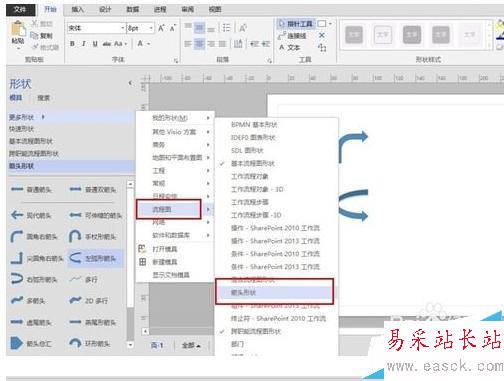Switch to the Home (开始) tab
The image size is (504, 381).
50,9
